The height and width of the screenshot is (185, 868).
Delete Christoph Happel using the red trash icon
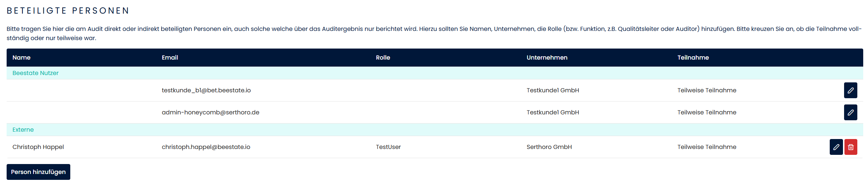[x=851, y=147]
